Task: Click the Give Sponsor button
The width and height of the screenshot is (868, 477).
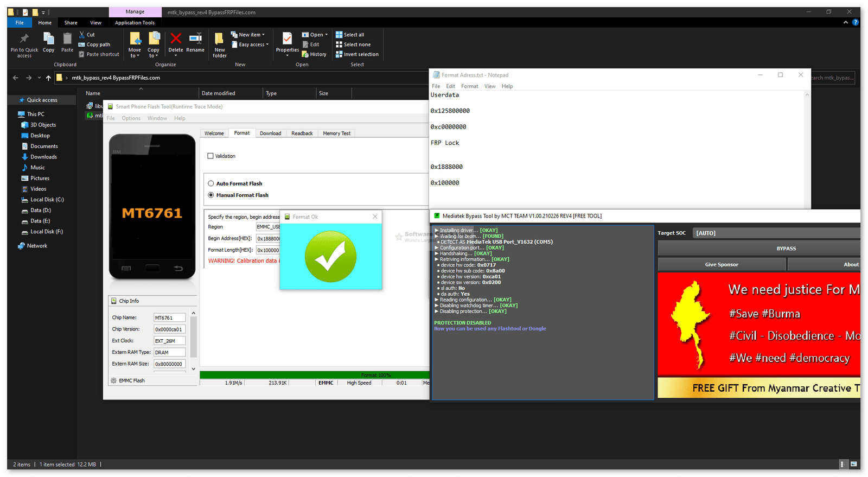Action: coord(721,265)
